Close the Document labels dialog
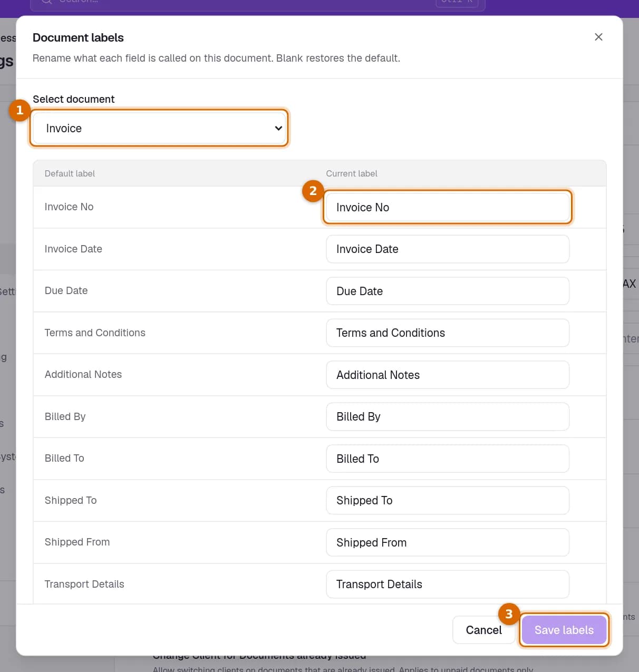 [598, 37]
